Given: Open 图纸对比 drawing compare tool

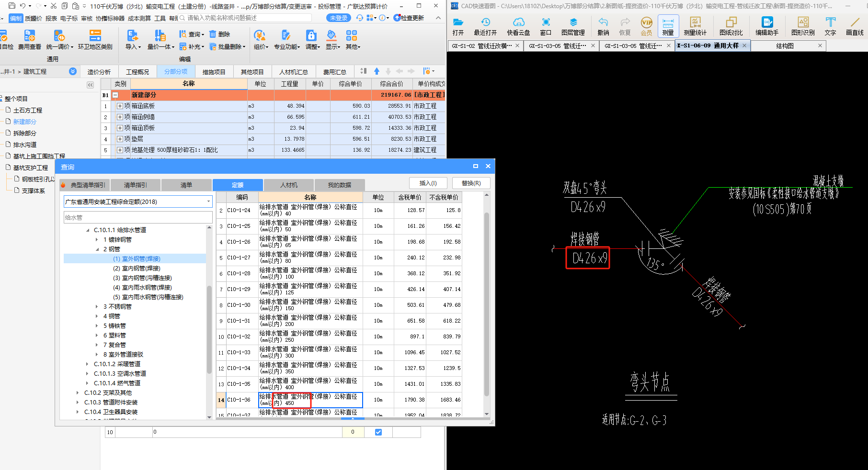Looking at the screenshot, I should pyautogui.click(x=731, y=26).
